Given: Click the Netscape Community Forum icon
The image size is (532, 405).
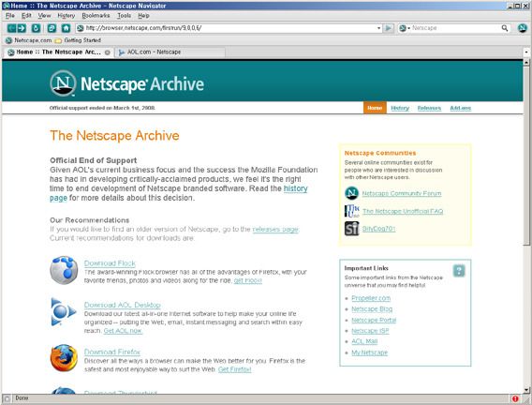Looking at the screenshot, I should (351, 193).
